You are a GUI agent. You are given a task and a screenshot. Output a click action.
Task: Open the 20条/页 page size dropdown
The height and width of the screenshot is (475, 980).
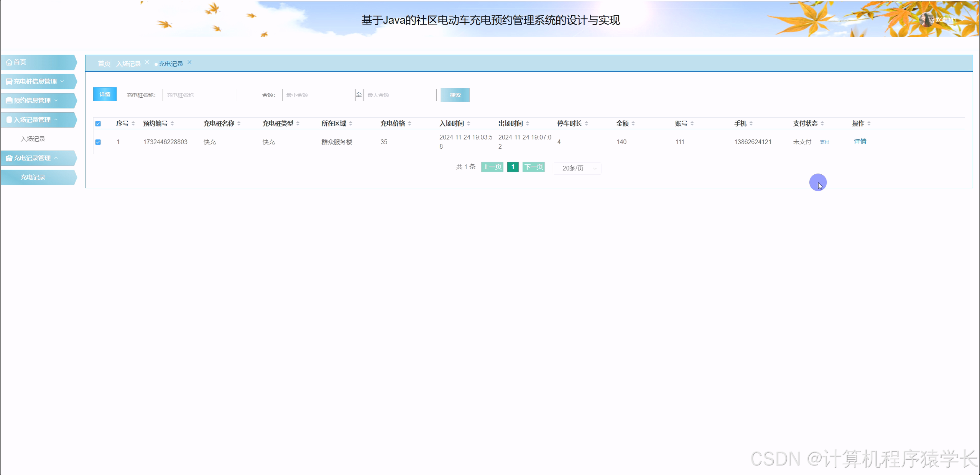pyautogui.click(x=577, y=168)
